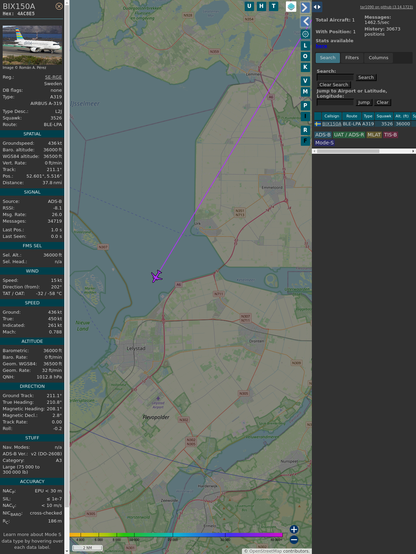The height and width of the screenshot is (554, 416).
Task: Click the altitude color scale bar
Action: click(x=176, y=535)
